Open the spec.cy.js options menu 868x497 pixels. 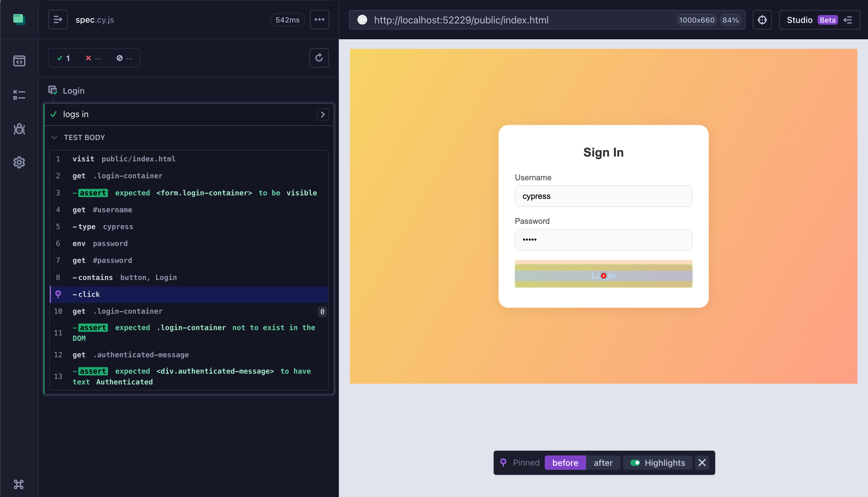[x=319, y=19]
